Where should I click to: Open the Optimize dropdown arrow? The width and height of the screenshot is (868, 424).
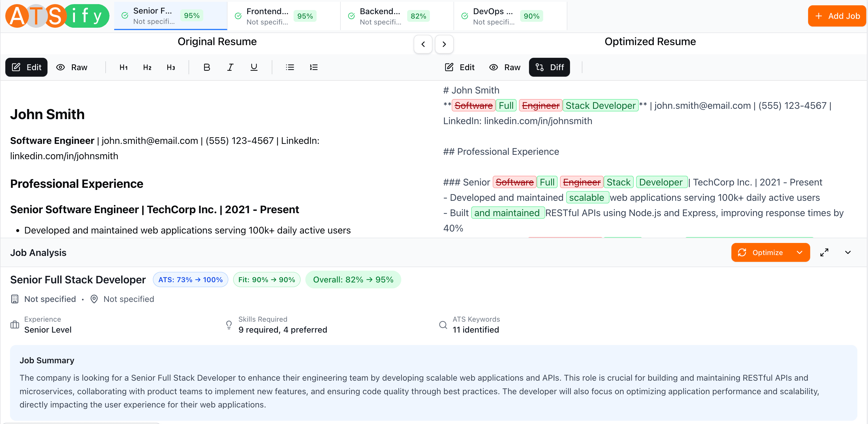[799, 252]
